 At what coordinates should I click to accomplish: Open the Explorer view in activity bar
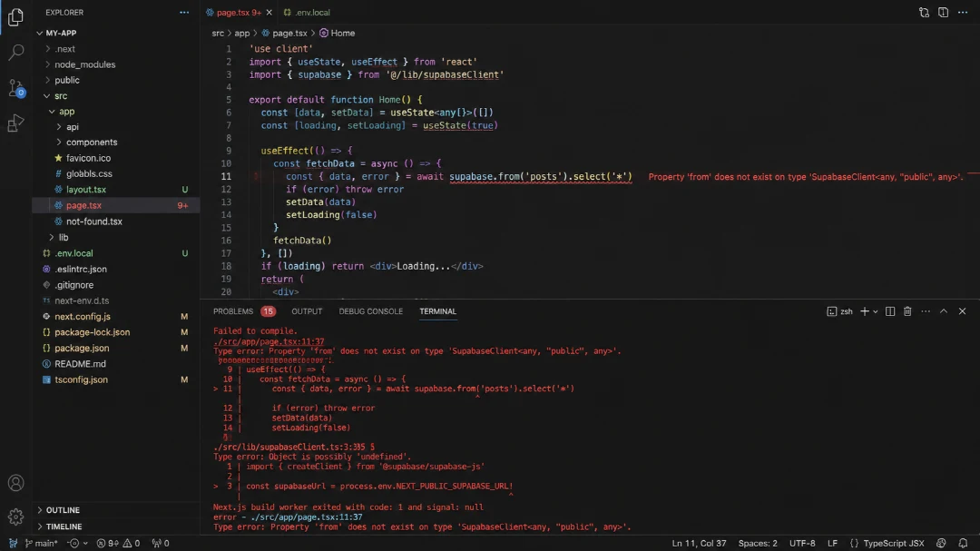pyautogui.click(x=15, y=17)
